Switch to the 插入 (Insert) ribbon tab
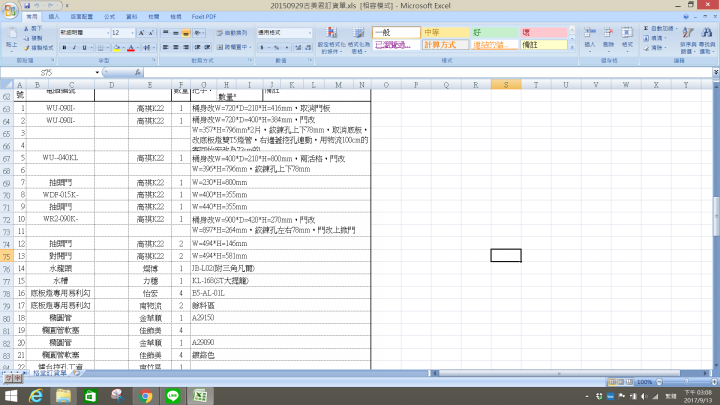 pyautogui.click(x=54, y=17)
